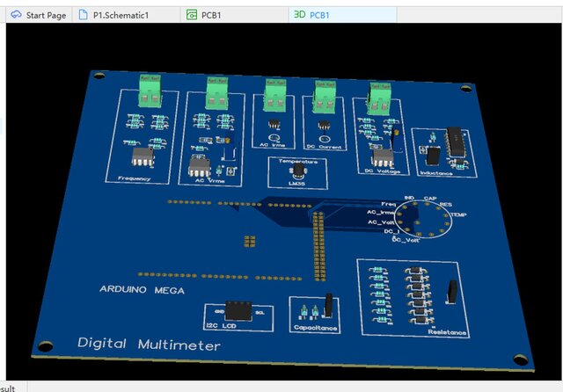Click the 3D view tab icon
Viewport: 563px width, 392px height.
pyautogui.click(x=299, y=14)
